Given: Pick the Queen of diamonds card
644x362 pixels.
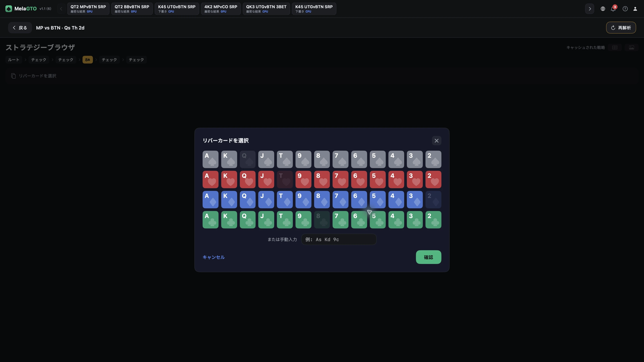Looking at the screenshot, I should pos(248,200).
